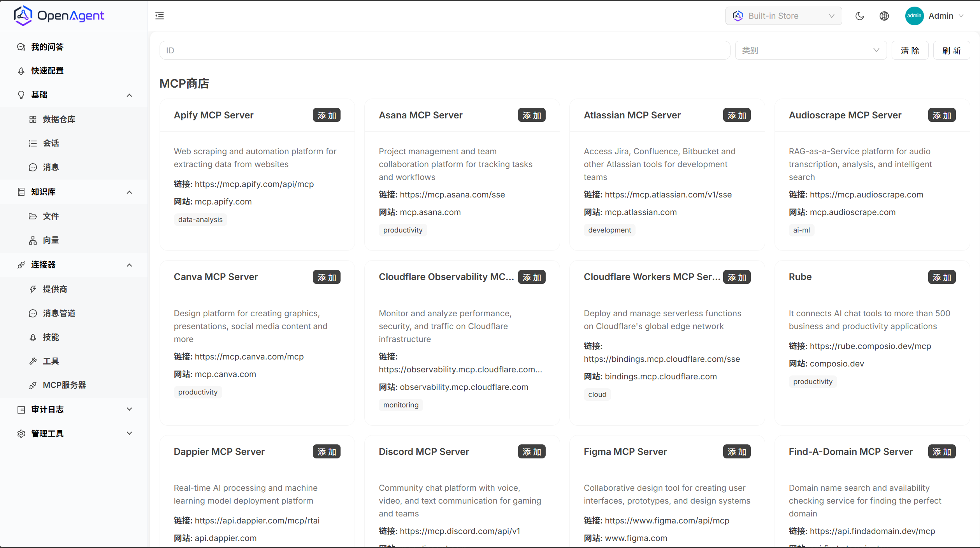The width and height of the screenshot is (980, 548).
Task: Click link https://mcp.canva.com/mcp
Action: point(249,357)
